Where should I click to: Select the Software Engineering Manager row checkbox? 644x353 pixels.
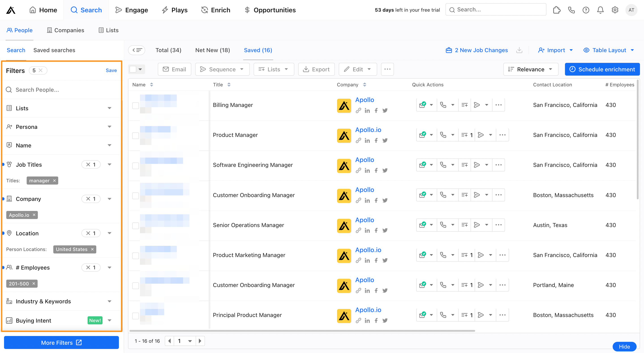(x=135, y=166)
